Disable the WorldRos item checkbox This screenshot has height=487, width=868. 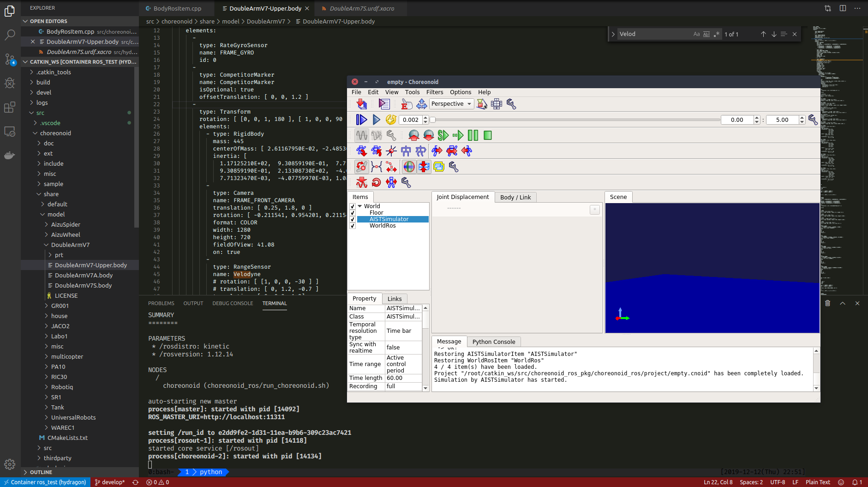[x=353, y=226]
